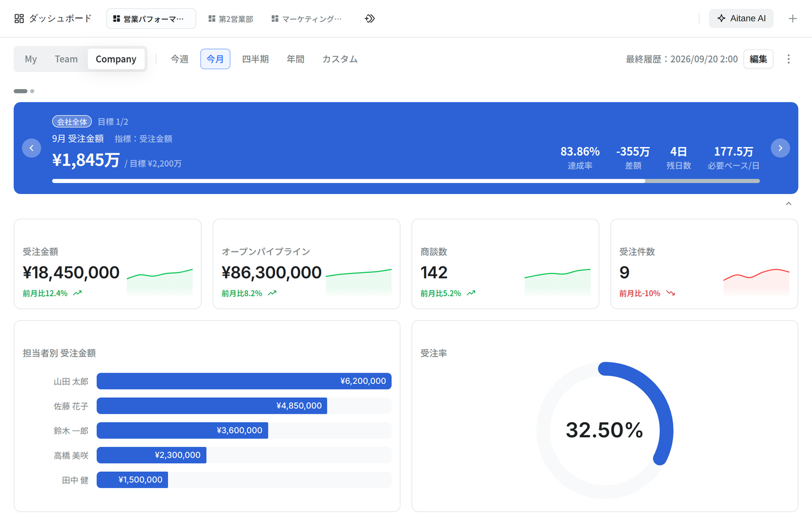Image resolution: width=812 pixels, height=523 pixels.
Task: Click 高橋 美咲 bar ¥2,300,000
Action: click(152, 455)
